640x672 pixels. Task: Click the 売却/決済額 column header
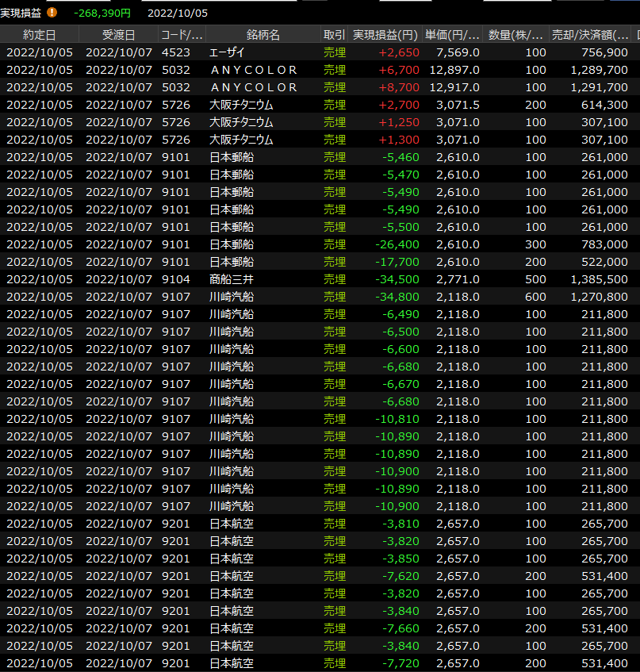point(591,35)
